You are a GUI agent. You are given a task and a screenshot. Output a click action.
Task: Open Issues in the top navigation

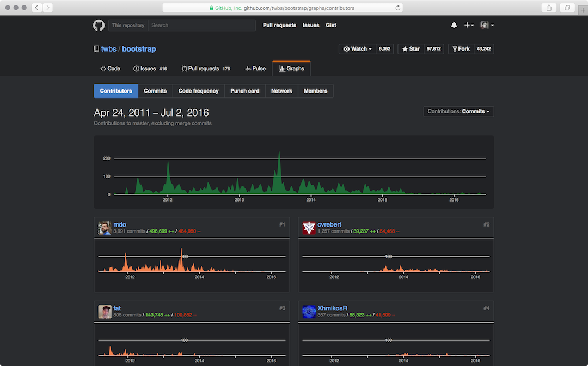click(311, 25)
